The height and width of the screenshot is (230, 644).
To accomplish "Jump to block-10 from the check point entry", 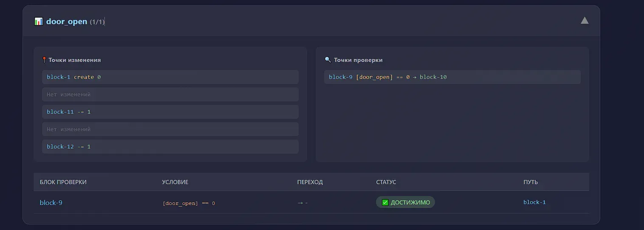I will click(433, 77).
